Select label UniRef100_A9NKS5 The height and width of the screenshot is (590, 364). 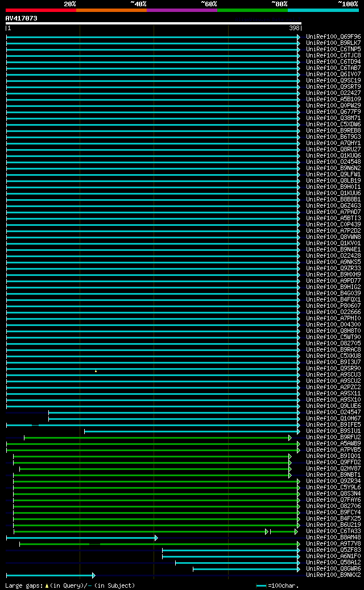click(x=333, y=262)
